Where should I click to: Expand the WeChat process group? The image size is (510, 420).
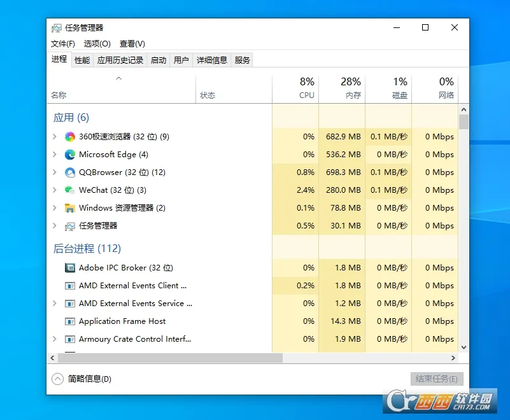(55, 190)
